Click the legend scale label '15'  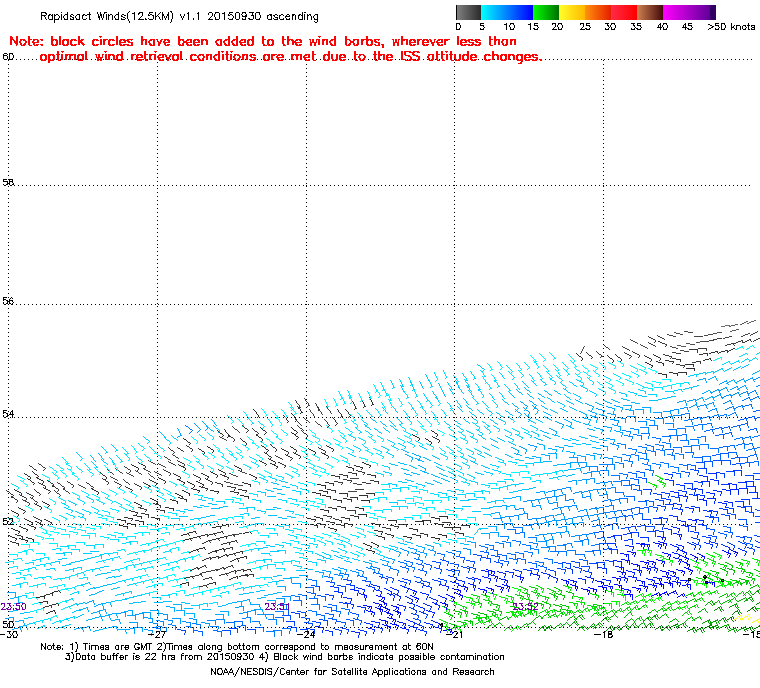tap(533, 27)
